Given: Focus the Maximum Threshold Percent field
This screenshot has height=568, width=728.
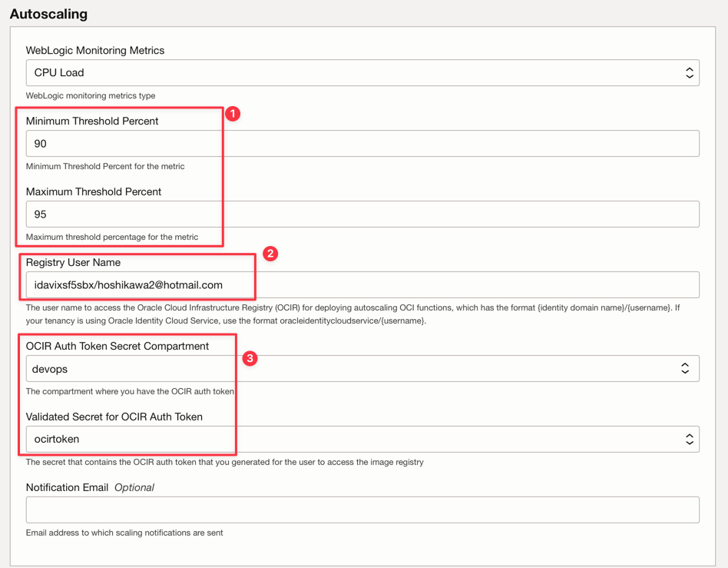Looking at the screenshot, I should (362, 214).
